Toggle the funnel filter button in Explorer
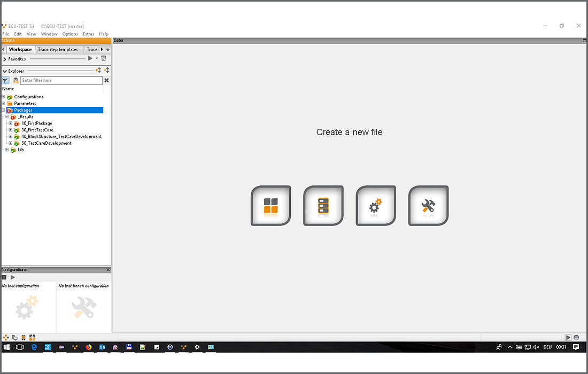This screenshot has width=588, height=374. 5,81
